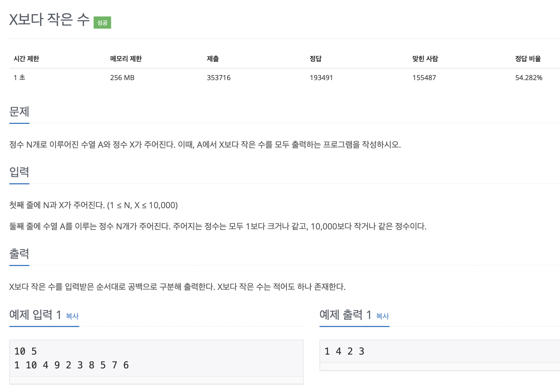Click the 예제 출력 1 heading
Viewport: 560px width, 392px height.
click(345, 315)
